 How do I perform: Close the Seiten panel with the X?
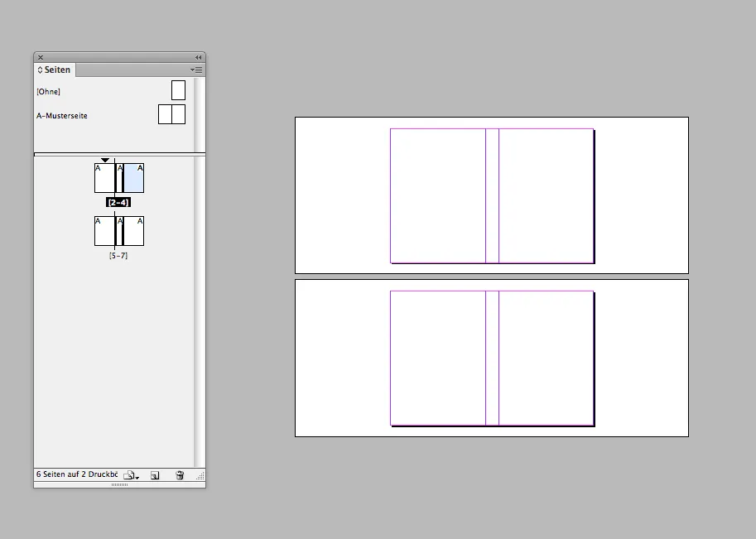click(41, 57)
